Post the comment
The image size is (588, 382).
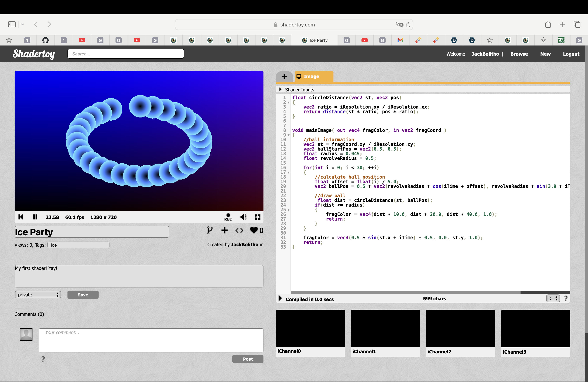[x=248, y=359]
